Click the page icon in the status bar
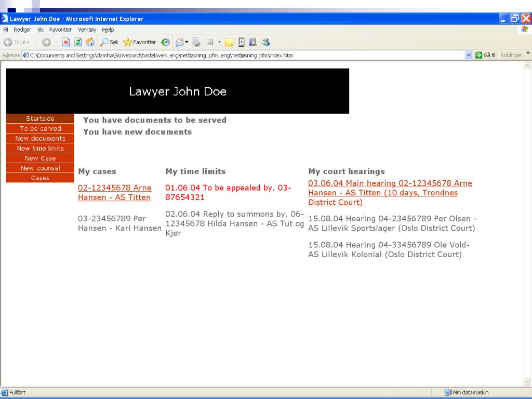Image resolution: width=532 pixels, height=399 pixels. [x=4, y=392]
